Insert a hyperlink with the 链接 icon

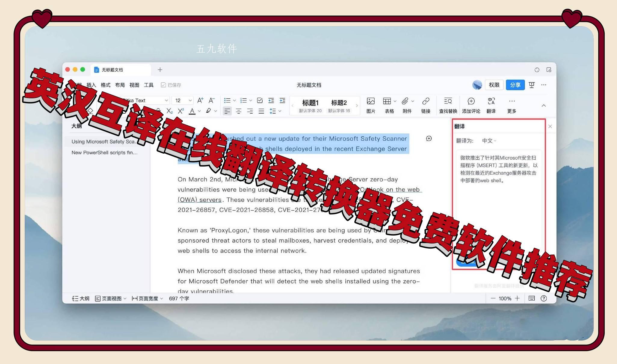[x=425, y=105]
